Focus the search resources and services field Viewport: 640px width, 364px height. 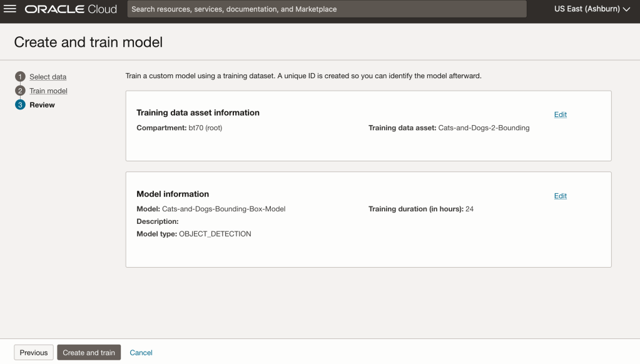(x=327, y=9)
